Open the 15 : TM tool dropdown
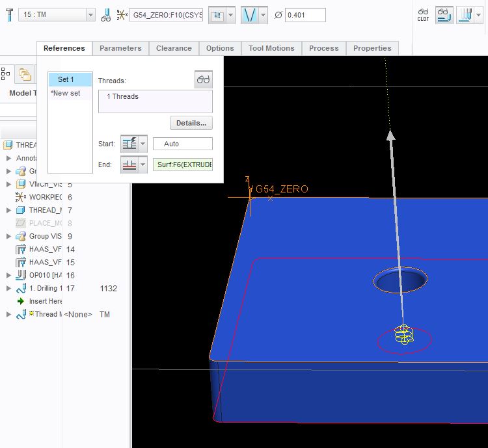The image size is (488, 448). tap(90, 14)
